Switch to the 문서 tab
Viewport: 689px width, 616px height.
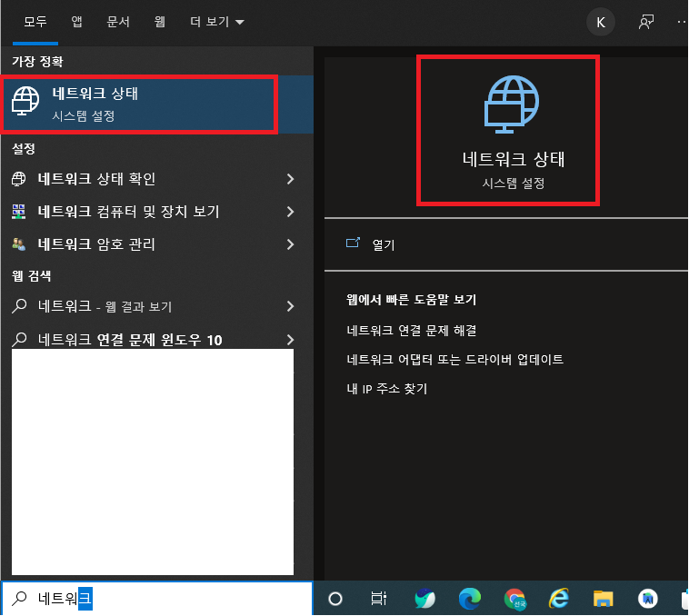click(x=118, y=22)
